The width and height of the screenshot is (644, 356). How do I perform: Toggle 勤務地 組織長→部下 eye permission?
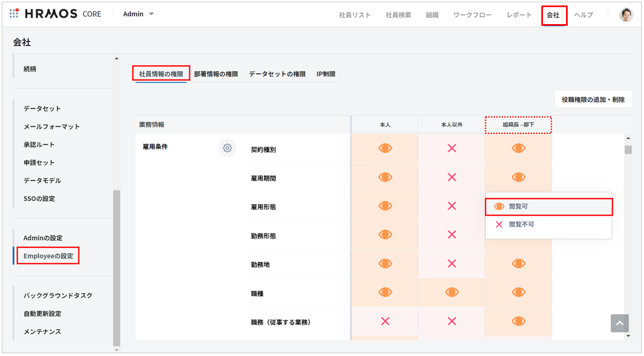click(x=518, y=264)
